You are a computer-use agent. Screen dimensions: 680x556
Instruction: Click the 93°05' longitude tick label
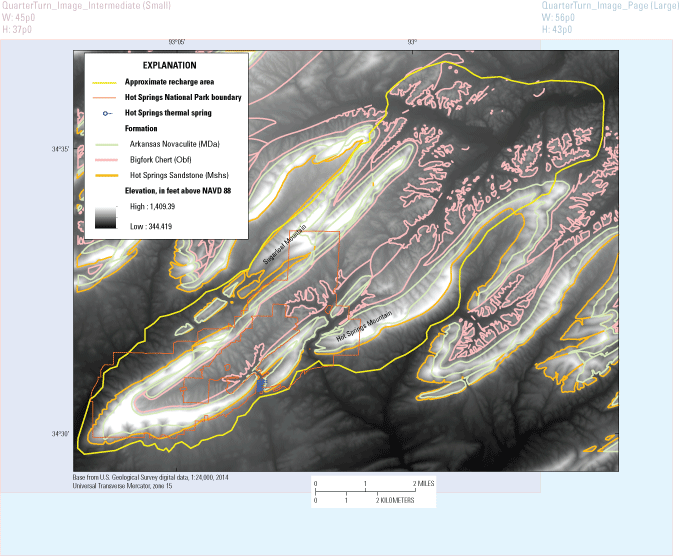point(177,41)
